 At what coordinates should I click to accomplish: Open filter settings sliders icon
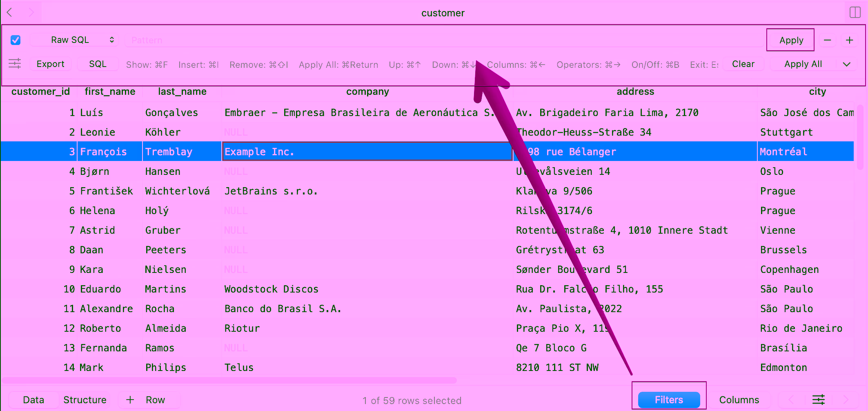pos(15,64)
